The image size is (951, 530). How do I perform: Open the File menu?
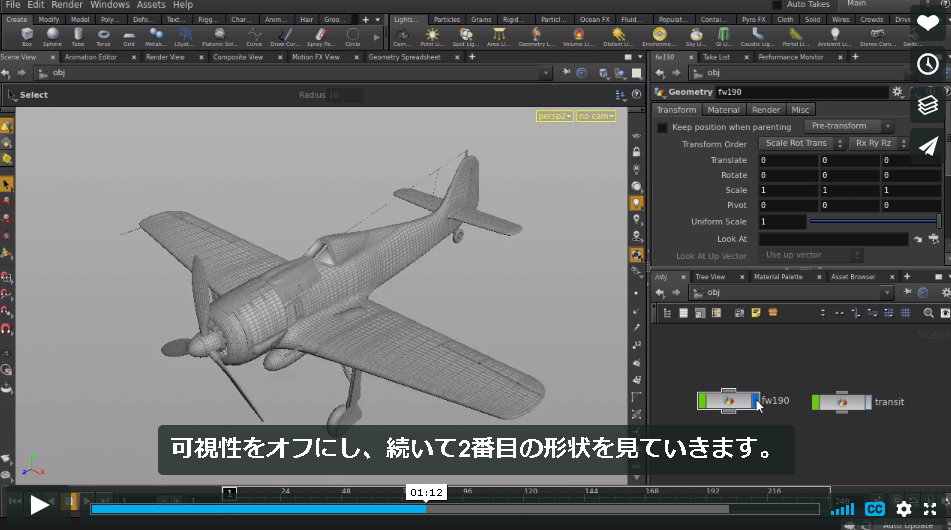(13, 5)
